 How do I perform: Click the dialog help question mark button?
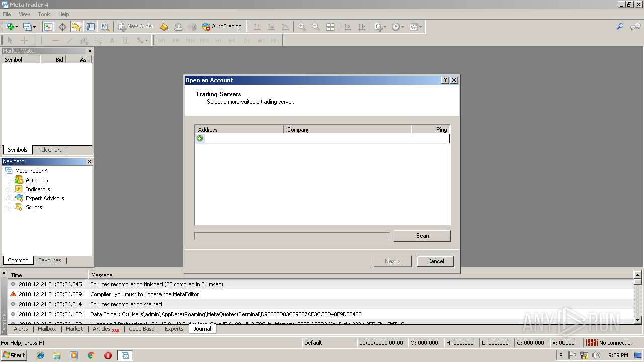point(445,80)
